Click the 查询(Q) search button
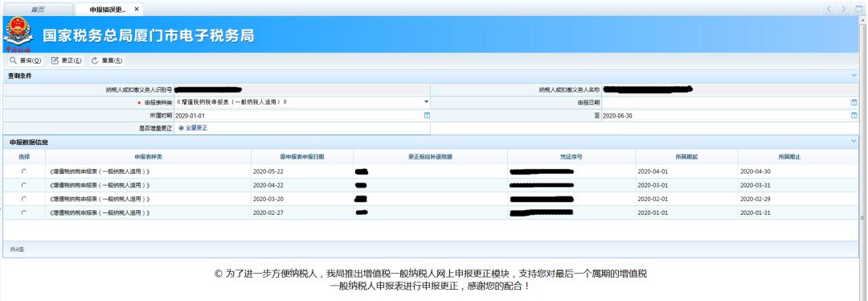This screenshot has height=301, width=868. tap(26, 60)
